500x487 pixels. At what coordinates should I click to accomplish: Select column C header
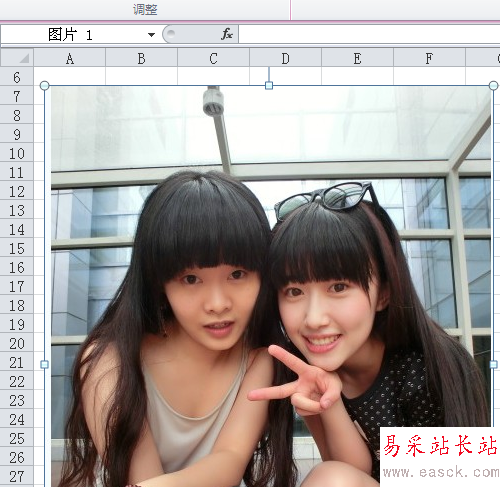tap(214, 58)
